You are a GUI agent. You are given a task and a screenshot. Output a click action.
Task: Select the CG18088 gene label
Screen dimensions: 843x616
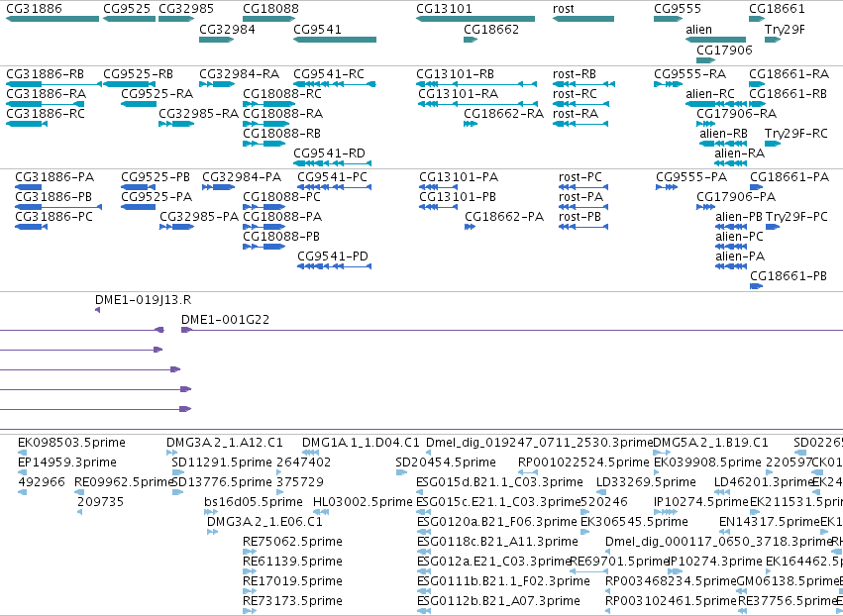coord(270,9)
